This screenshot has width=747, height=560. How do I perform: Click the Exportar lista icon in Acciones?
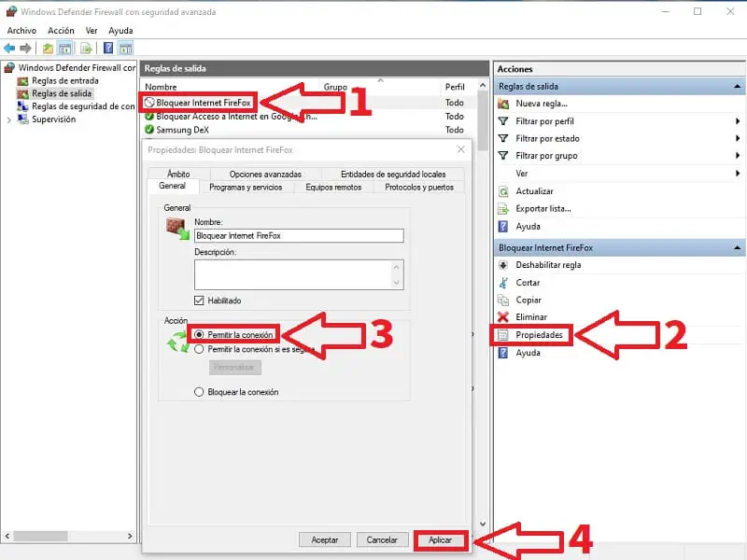(x=503, y=208)
